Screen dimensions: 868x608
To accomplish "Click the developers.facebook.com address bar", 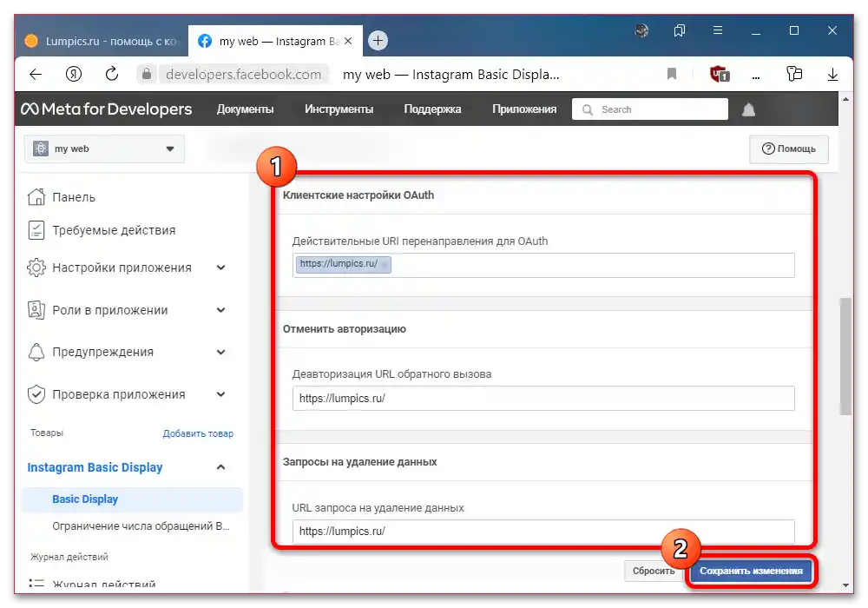I will (x=244, y=74).
